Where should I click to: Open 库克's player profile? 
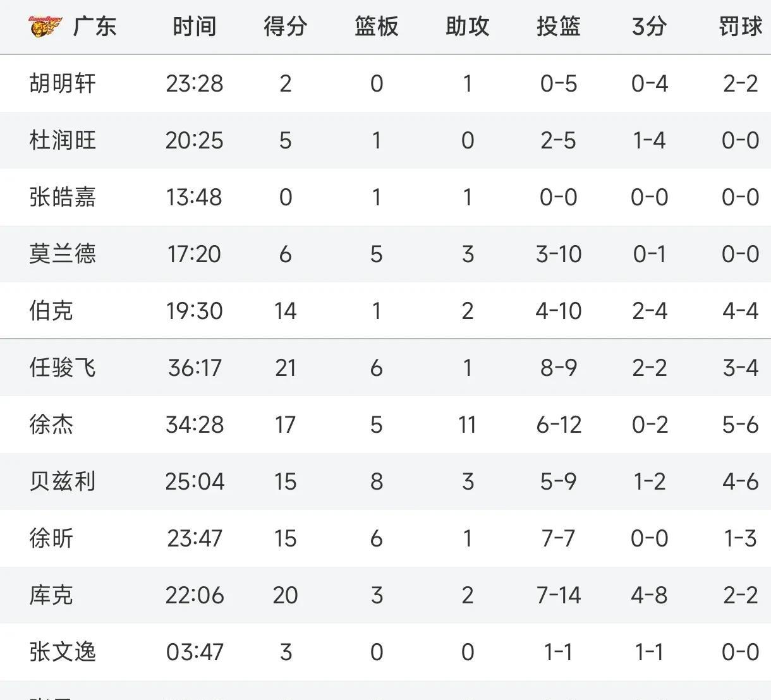click(51, 595)
